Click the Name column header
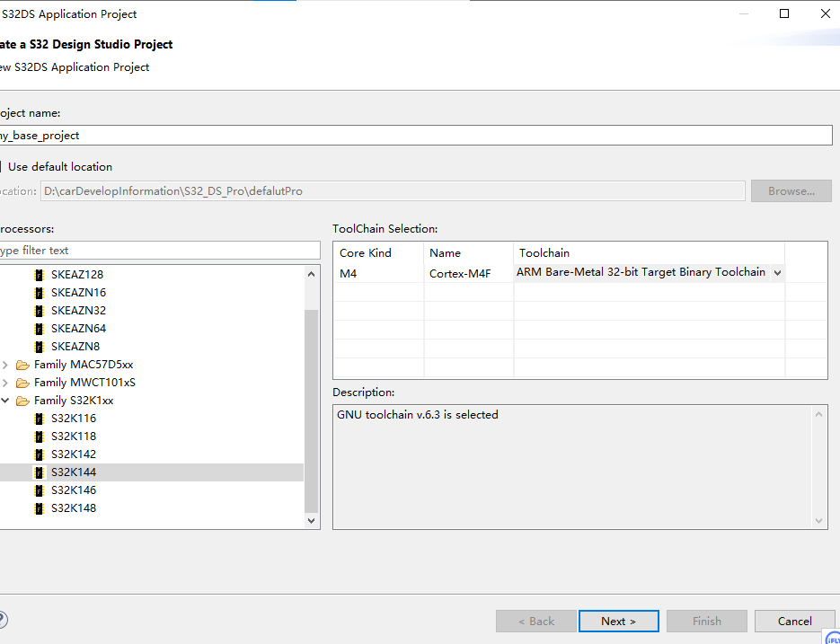Image resolution: width=840 pixels, height=644 pixels. 469,253
